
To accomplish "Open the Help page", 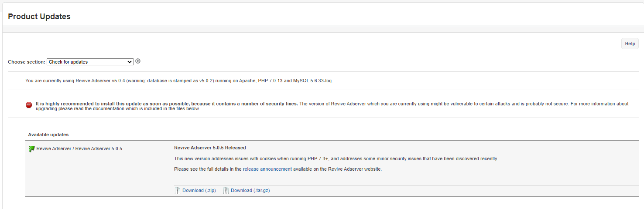I will pos(630,44).
